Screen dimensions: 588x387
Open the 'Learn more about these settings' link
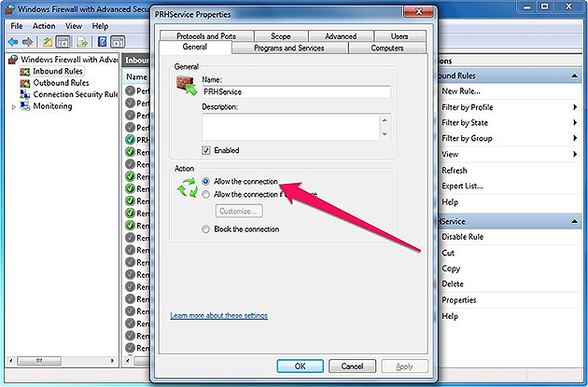tap(218, 316)
